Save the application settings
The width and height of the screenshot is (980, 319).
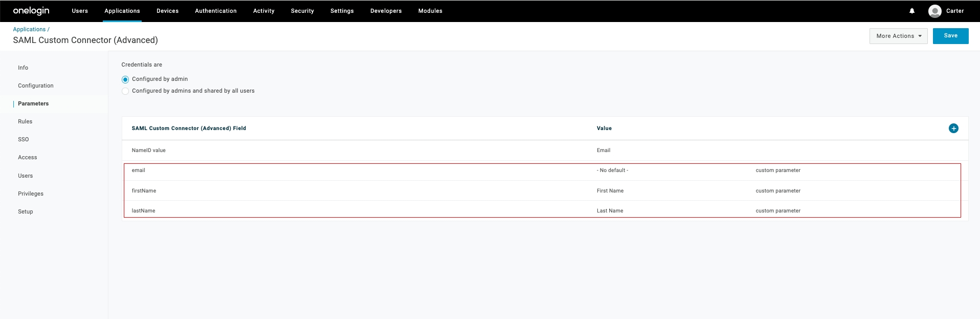[950, 36]
